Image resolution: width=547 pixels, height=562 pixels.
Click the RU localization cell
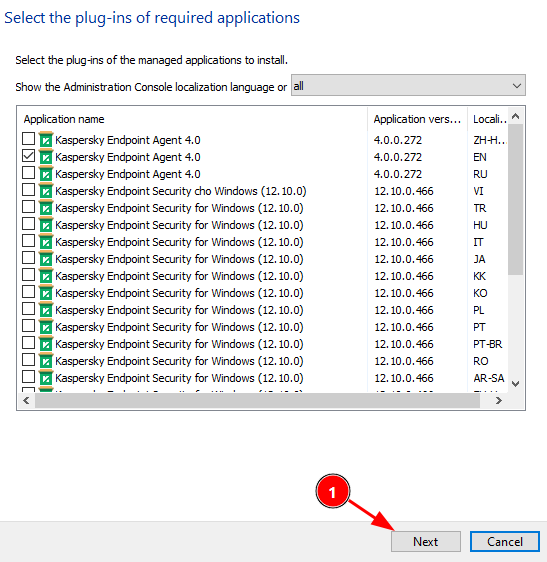[480, 174]
